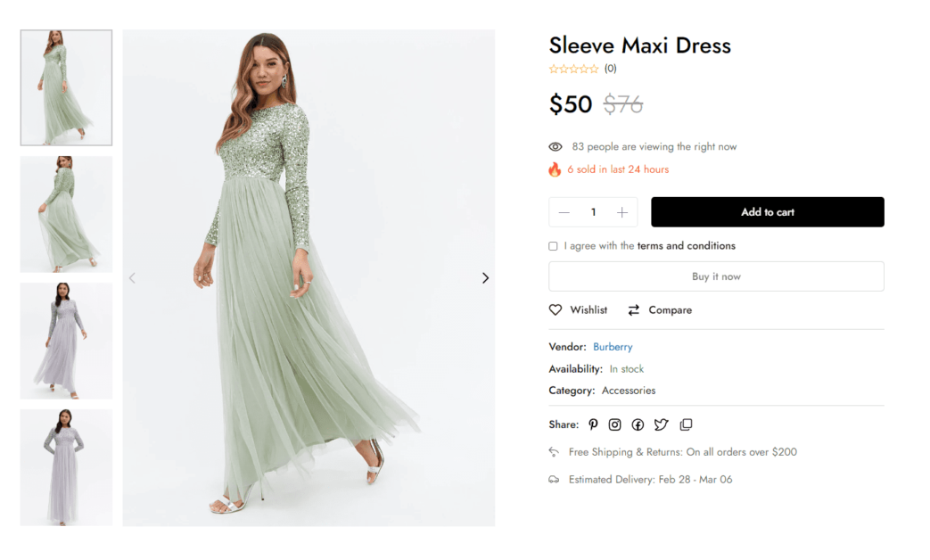Image resolution: width=930 pixels, height=560 pixels.
Task: Open the Burberry vendor link
Action: [x=613, y=347]
